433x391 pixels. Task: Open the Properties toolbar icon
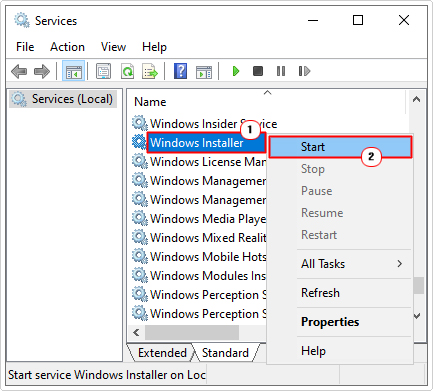tap(103, 71)
